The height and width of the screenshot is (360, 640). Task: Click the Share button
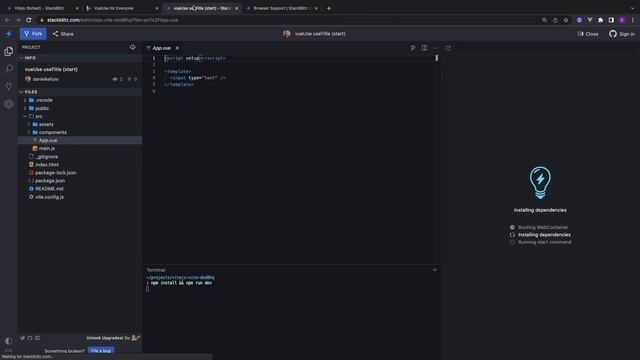[63, 34]
